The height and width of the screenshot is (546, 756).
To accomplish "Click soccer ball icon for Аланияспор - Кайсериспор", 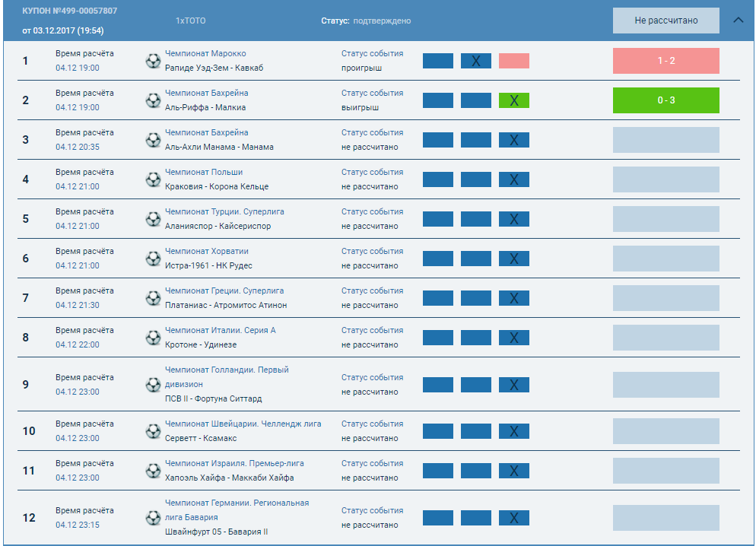I will (153, 219).
